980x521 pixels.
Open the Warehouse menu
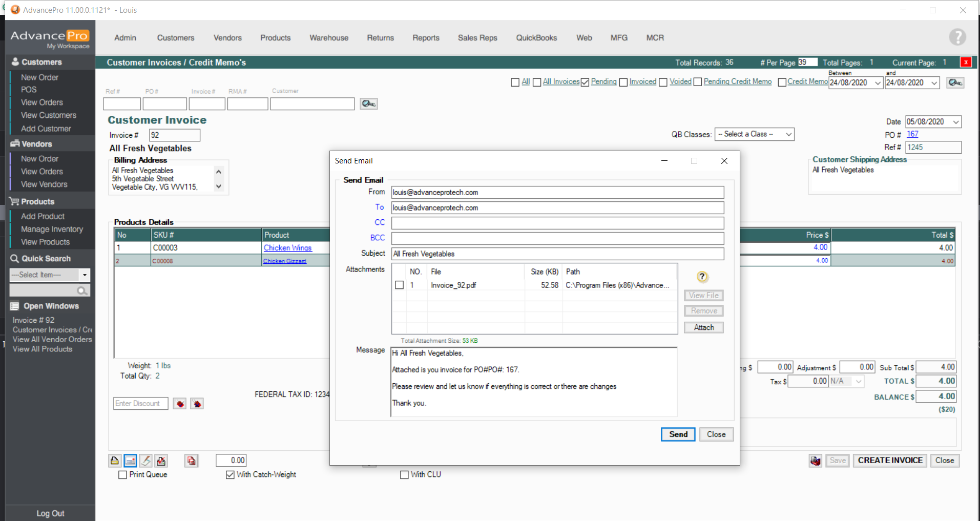pyautogui.click(x=328, y=38)
